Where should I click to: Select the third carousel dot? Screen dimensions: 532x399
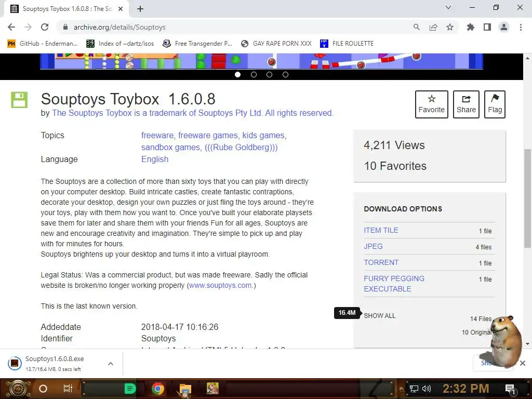[x=270, y=74]
